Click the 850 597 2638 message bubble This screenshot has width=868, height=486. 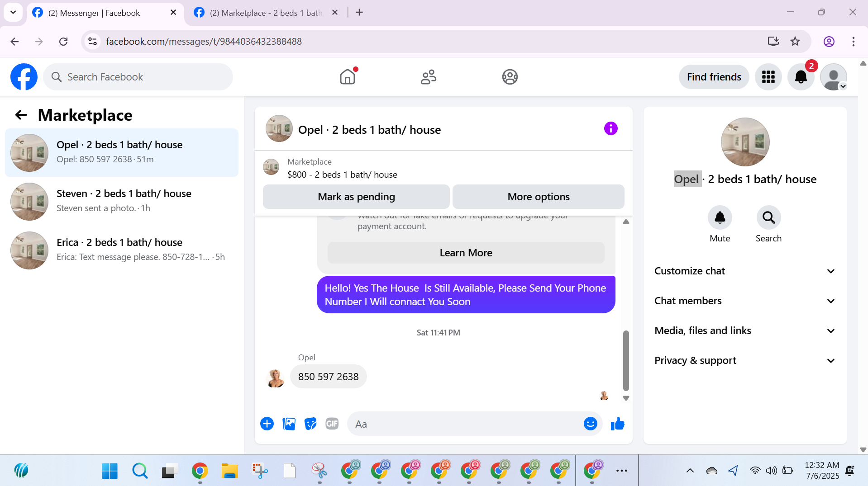328,377
